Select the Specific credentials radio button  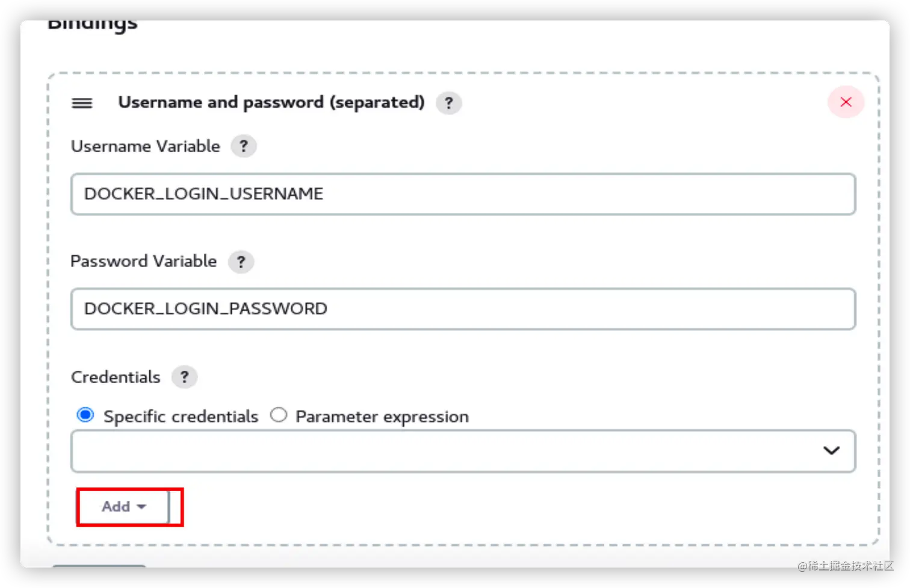point(85,415)
